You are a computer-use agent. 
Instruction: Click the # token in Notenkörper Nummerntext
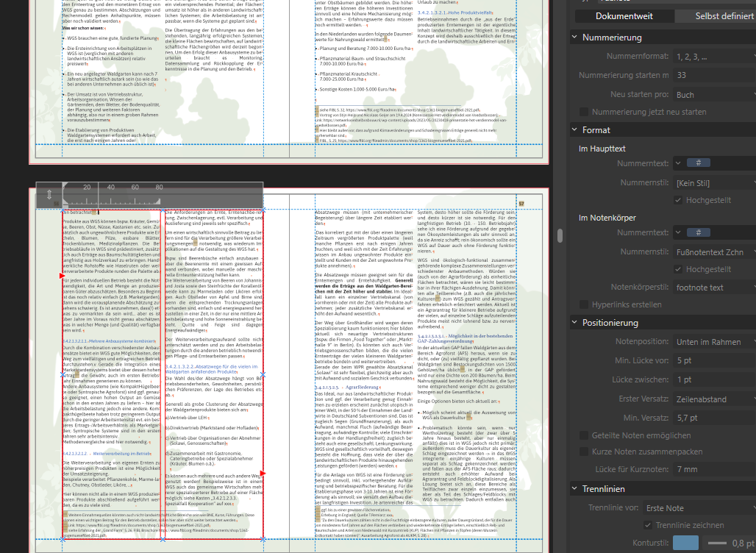pyautogui.click(x=698, y=232)
